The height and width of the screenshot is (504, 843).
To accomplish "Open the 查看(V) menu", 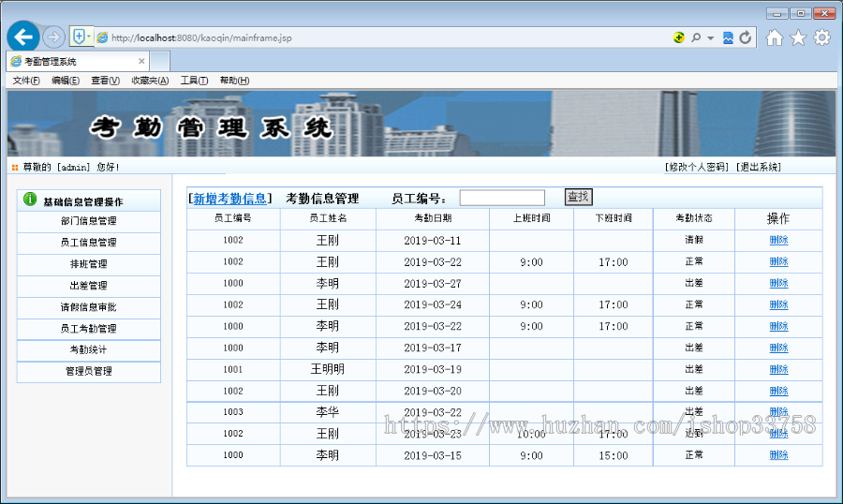I will 105,81.
